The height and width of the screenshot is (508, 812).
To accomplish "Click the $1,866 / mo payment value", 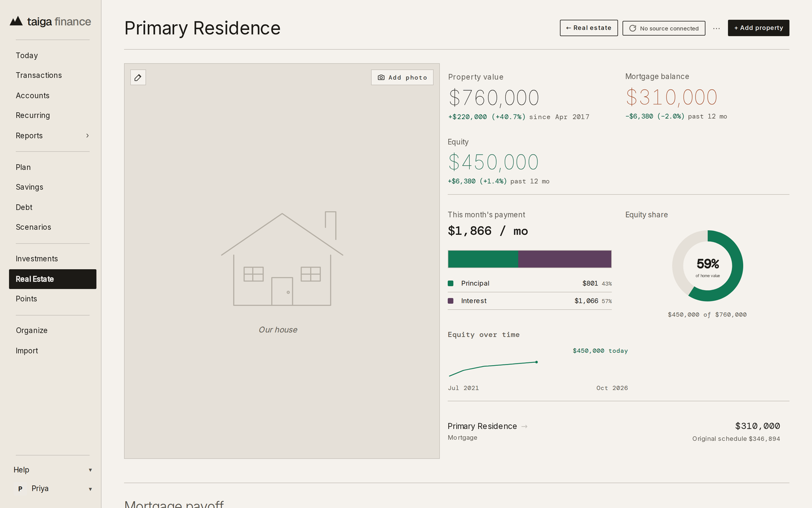I will pos(488,231).
